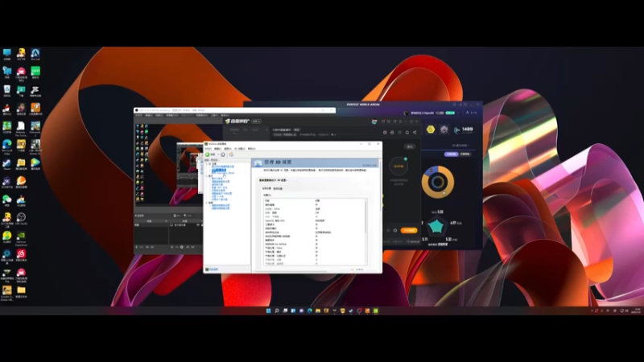644x362 pixels.
Task: Open the OBS Studio desktop shortcut
Action: click(x=21, y=218)
